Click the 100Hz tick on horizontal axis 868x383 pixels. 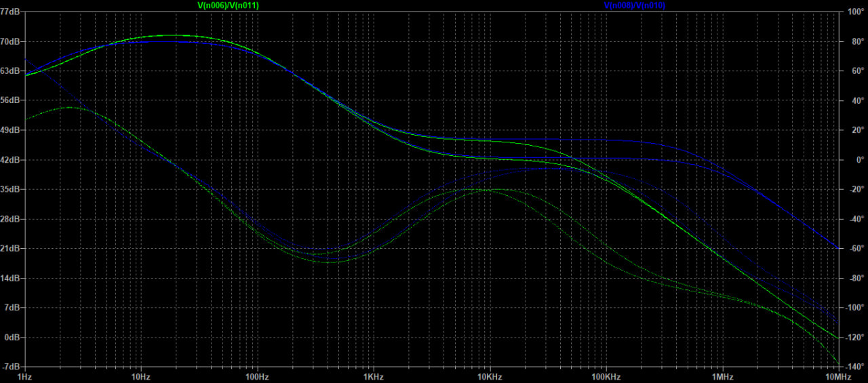click(257, 376)
